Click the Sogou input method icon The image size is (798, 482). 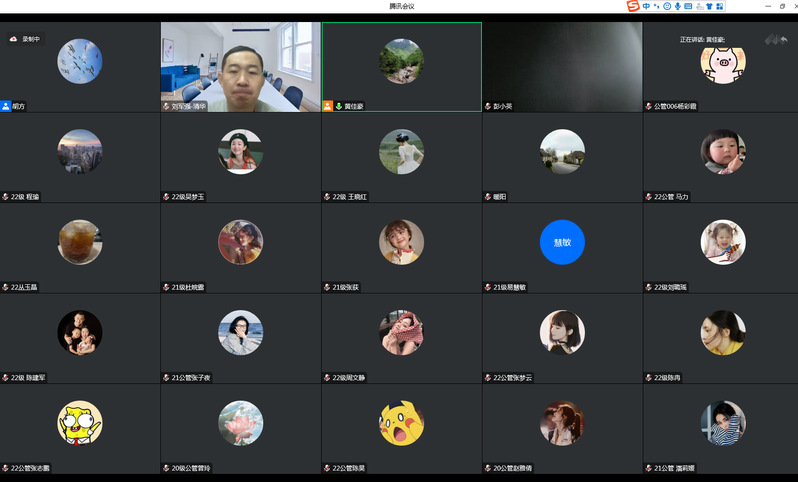(632, 6)
